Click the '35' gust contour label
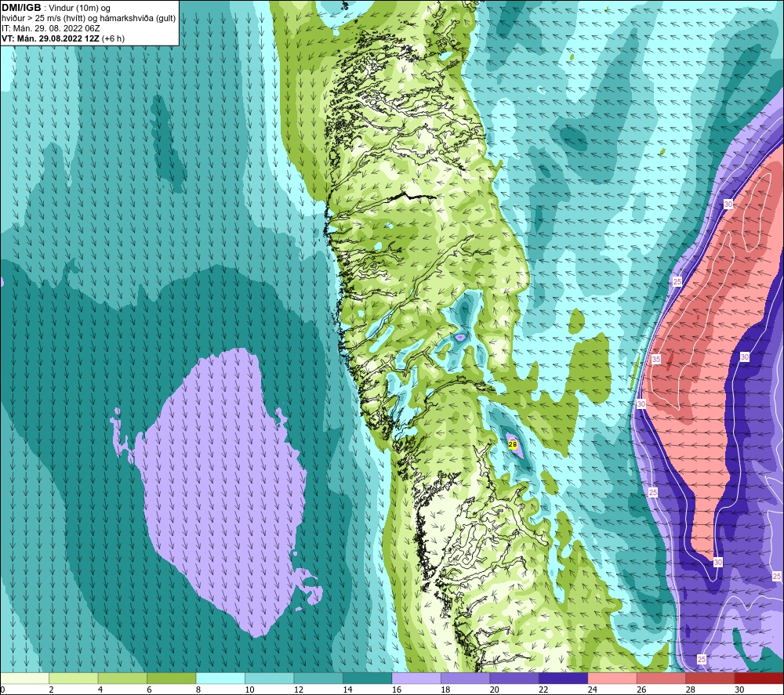This screenshot has width=784, height=695. click(656, 359)
